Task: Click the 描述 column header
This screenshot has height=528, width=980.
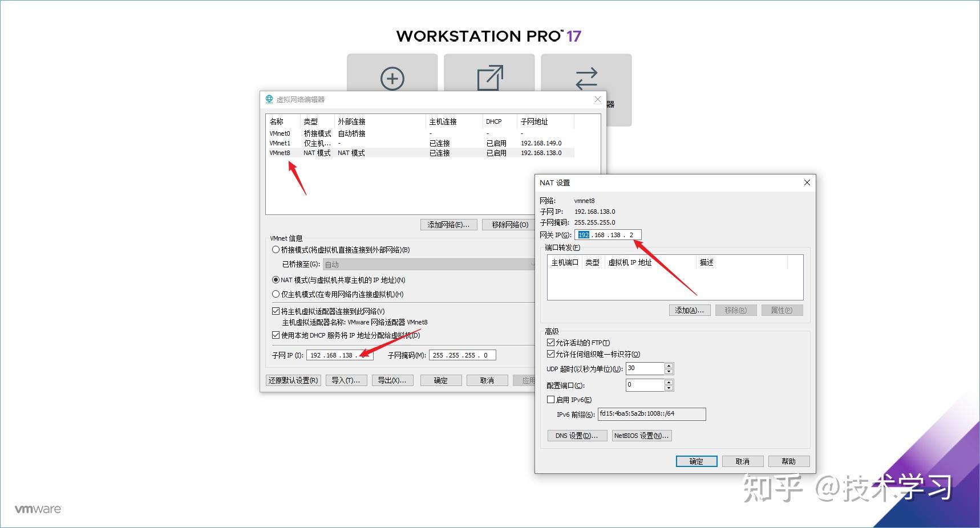Action: pos(707,262)
